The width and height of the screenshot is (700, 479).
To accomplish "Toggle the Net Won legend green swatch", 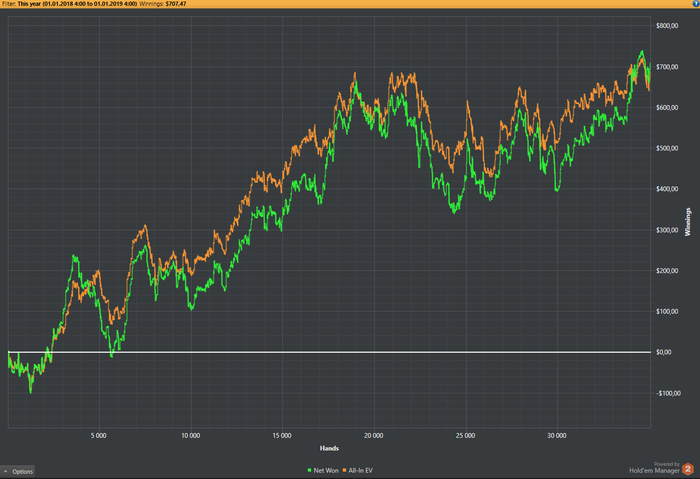I will 309,471.
